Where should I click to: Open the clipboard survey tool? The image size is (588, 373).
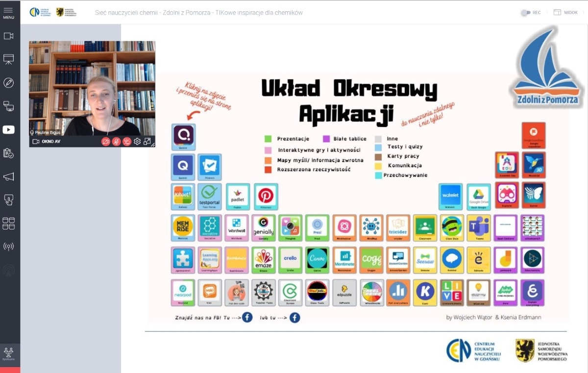(8, 153)
